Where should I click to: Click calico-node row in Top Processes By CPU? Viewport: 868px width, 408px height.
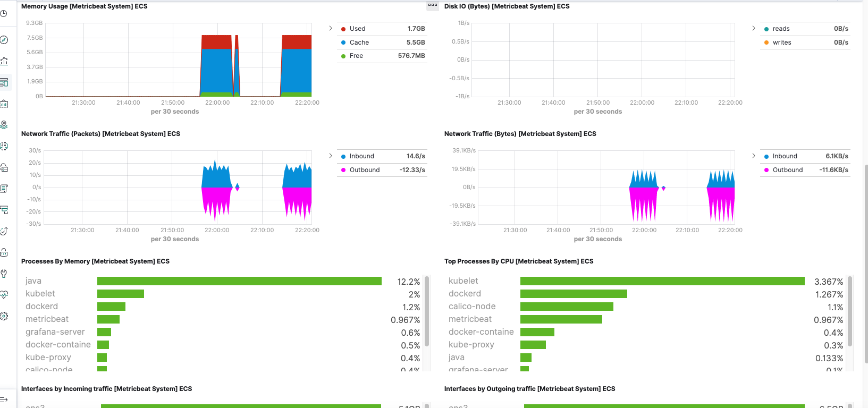[646, 307]
